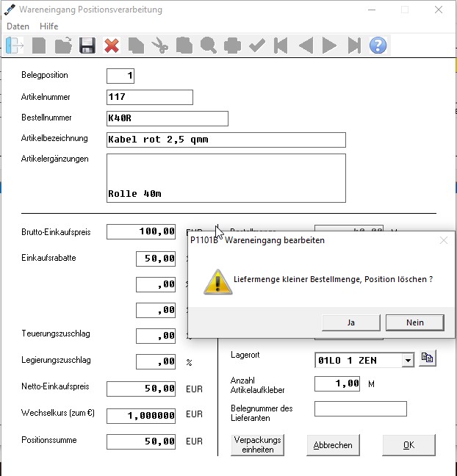This screenshot has width=457, height=476.
Task: Click the Belegnummer des Lieferanten field
Action: click(361, 408)
